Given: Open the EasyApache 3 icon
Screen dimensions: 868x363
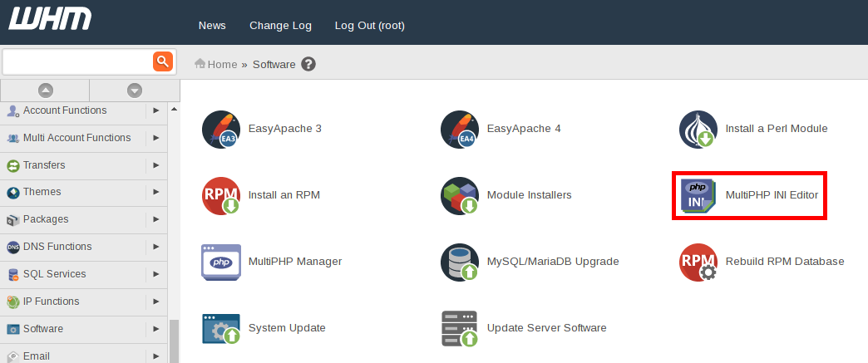Looking at the screenshot, I should point(221,130).
